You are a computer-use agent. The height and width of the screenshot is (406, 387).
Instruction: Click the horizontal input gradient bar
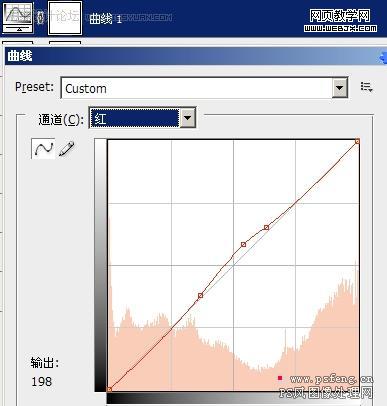click(x=233, y=399)
